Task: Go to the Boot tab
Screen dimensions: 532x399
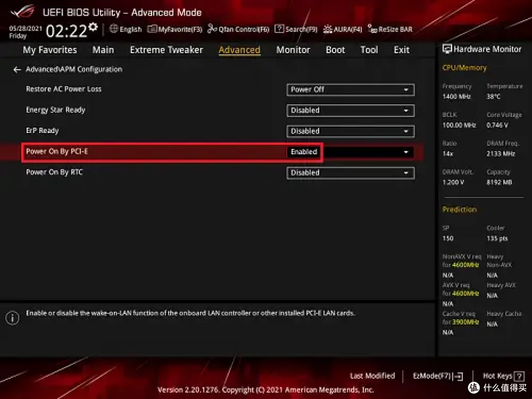Action: pyautogui.click(x=335, y=50)
